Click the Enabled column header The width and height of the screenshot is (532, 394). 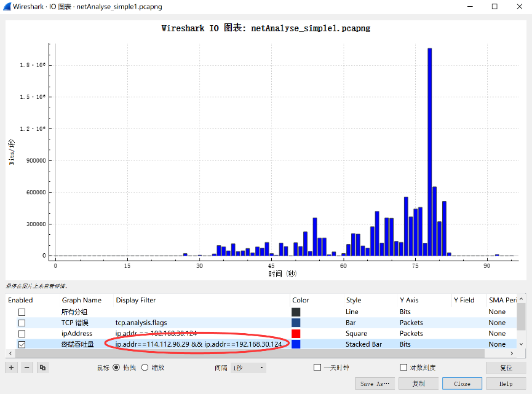click(x=20, y=300)
